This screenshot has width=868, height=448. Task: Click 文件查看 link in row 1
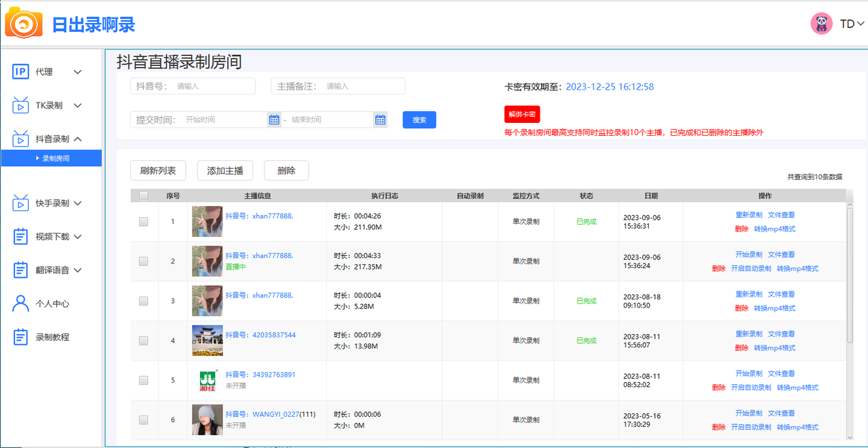781,215
